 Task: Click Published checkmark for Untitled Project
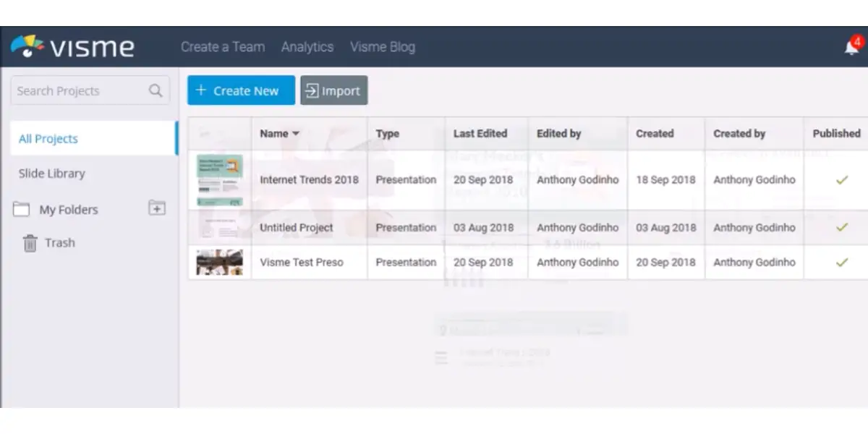coord(841,227)
